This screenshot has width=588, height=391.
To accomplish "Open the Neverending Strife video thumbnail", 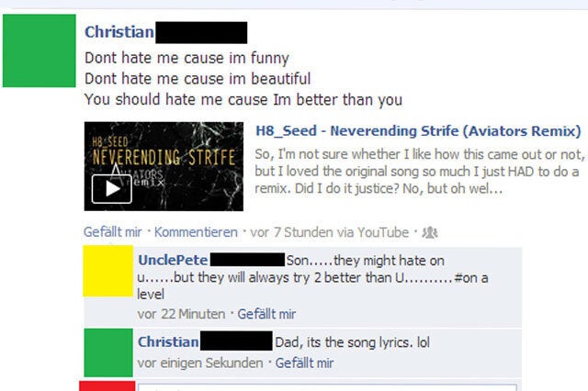I will (x=164, y=166).
